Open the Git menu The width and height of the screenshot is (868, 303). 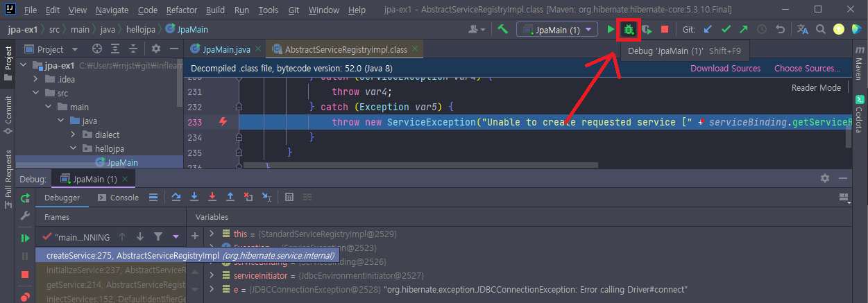coord(293,10)
